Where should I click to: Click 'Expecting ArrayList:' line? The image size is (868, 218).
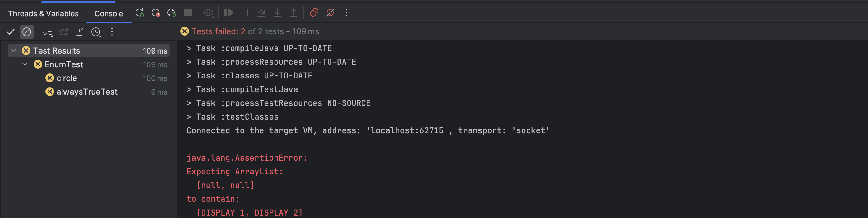coord(235,172)
